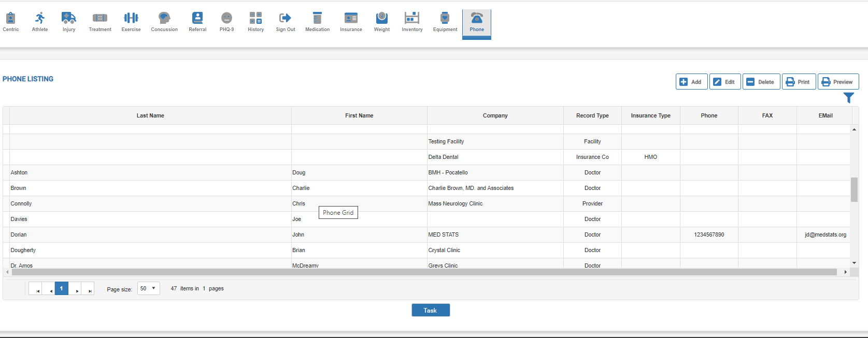Open the Referral section
Image resolution: width=868 pixels, height=338 pixels.
pyautogui.click(x=197, y=22)
